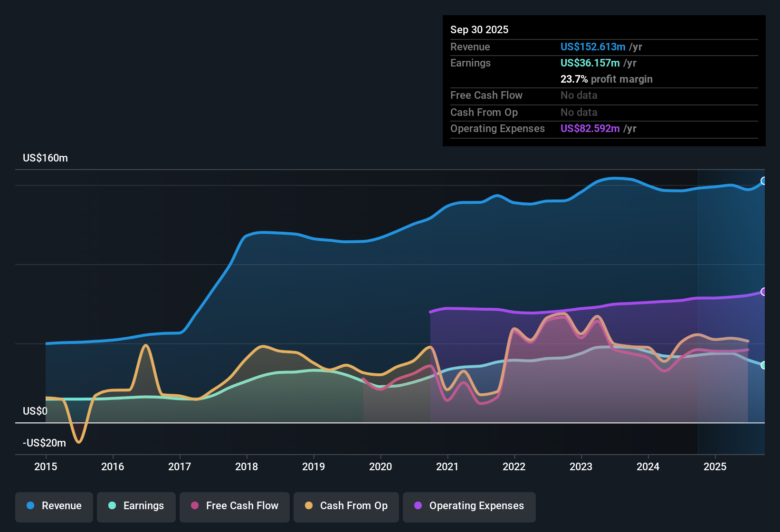This screenshot has height=532, width=780.
Task: Click the pink Free Cash Flow legend dot
Action: (194, 506)
